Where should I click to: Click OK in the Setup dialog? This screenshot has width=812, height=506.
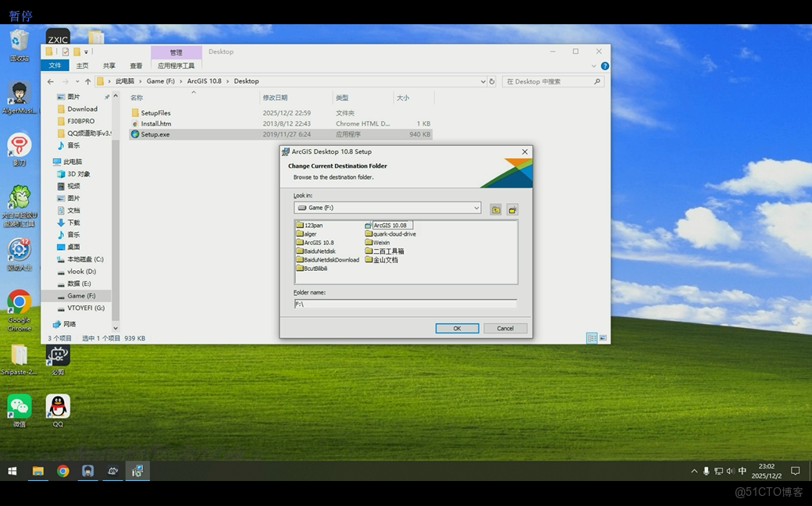(x=457, y=328)
